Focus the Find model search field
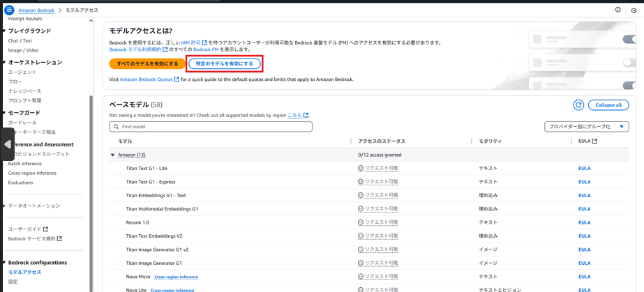 click(x=211, y=127)
